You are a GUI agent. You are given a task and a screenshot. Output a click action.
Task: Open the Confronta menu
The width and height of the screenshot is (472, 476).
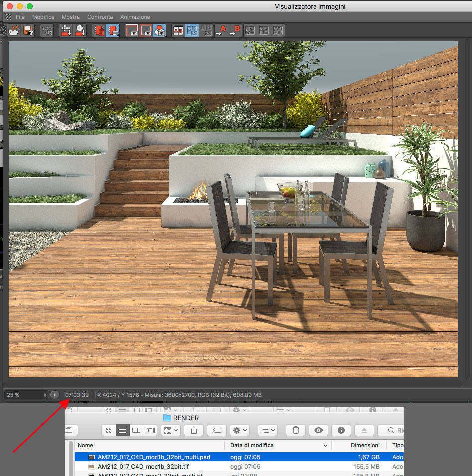(100, 17)
